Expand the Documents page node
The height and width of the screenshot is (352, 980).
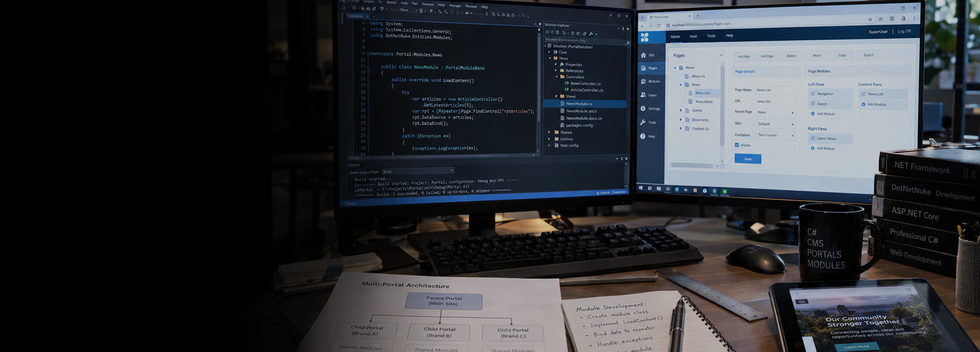click(681, 119)
